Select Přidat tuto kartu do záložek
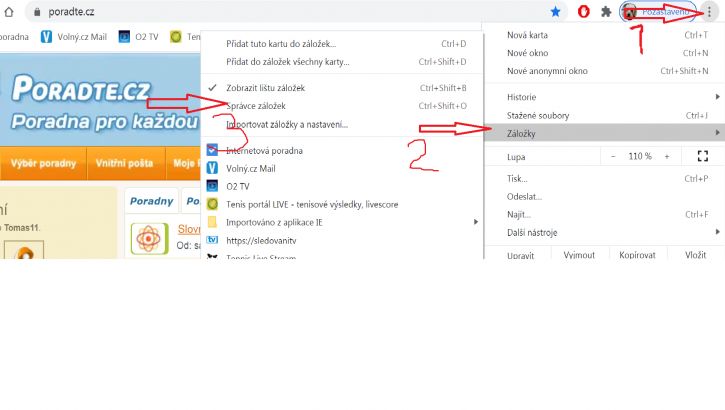The width and height of the screenshot is (725, 410). [x=342, y=44]
